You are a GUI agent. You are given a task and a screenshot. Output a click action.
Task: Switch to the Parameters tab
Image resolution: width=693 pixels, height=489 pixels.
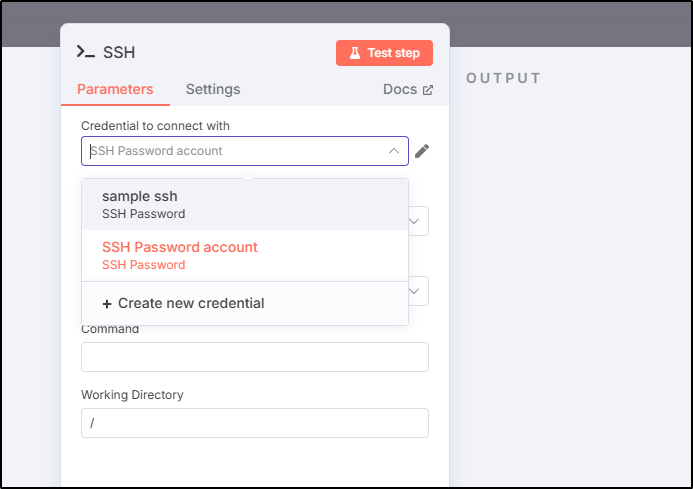[x=115, y=89]
